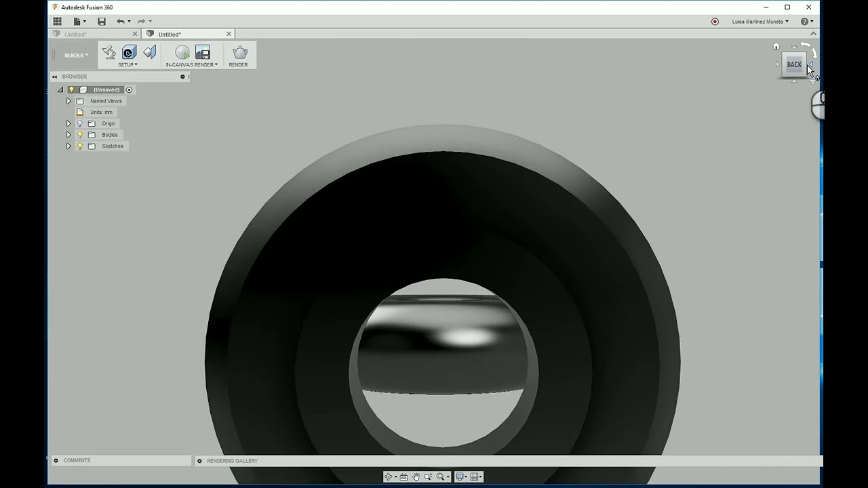Toggle the Origin visibility light bulb

[x=79, y=123]
